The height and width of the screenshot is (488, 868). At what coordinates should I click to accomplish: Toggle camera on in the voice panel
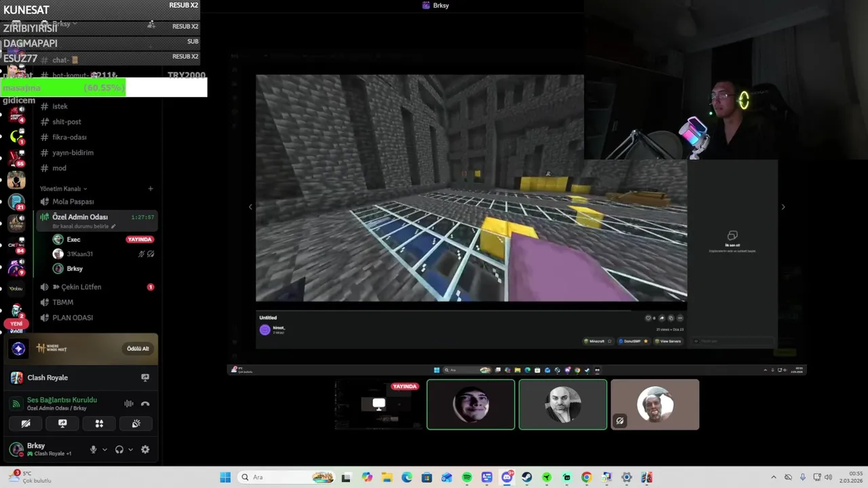[26, 424]
